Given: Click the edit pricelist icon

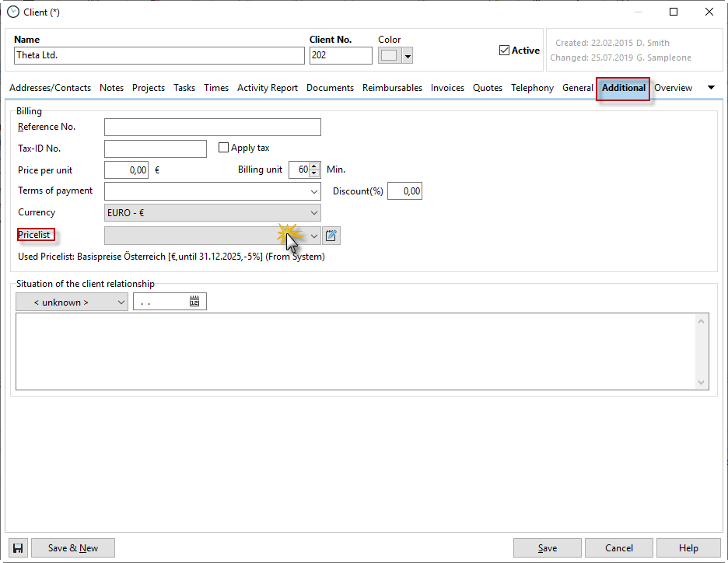Looking at the screenshot, I should (x=332, y=236).
